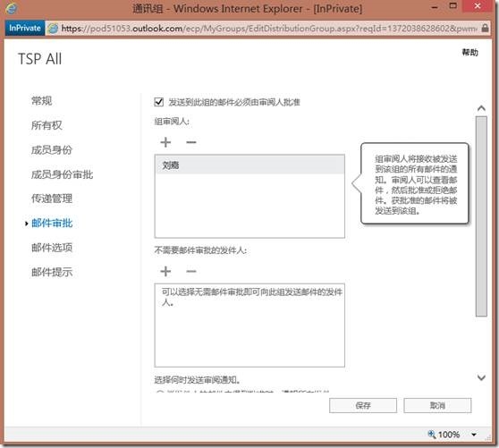Click the URL address field
Image resolution: width=499 pixels, height=448 pixels.
point(269,29)
